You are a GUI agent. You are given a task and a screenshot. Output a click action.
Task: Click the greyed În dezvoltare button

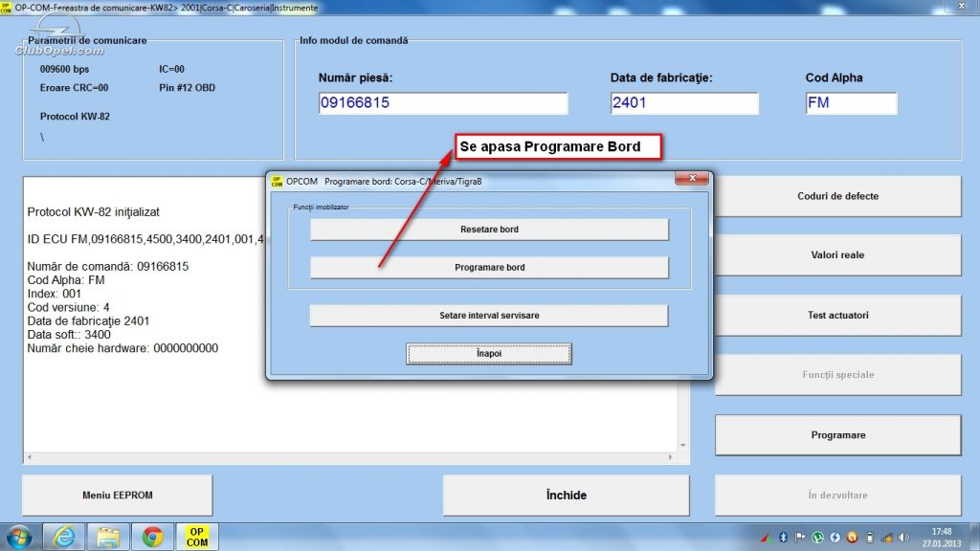point(838,496)
